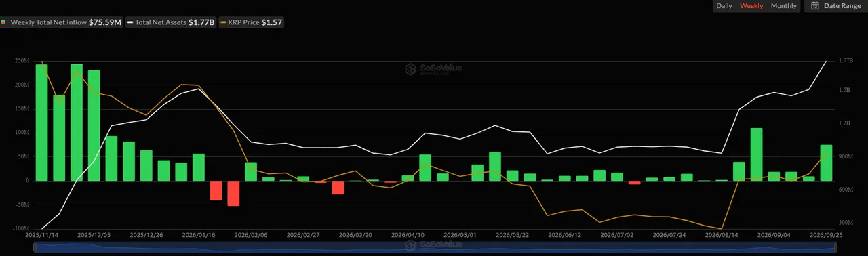
Task: Click the left axis label 150M
Action: tap(22, 108)
